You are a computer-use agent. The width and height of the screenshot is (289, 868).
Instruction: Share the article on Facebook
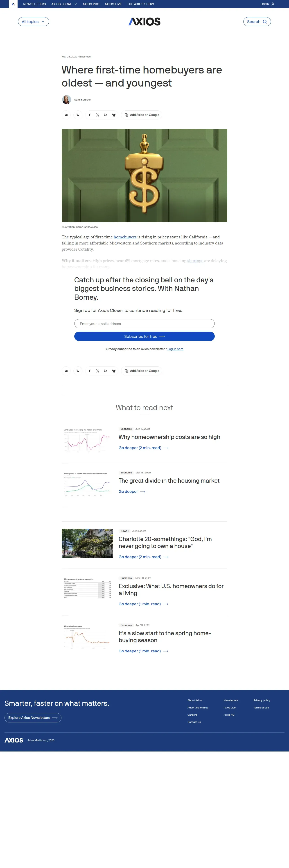point(90,115)
